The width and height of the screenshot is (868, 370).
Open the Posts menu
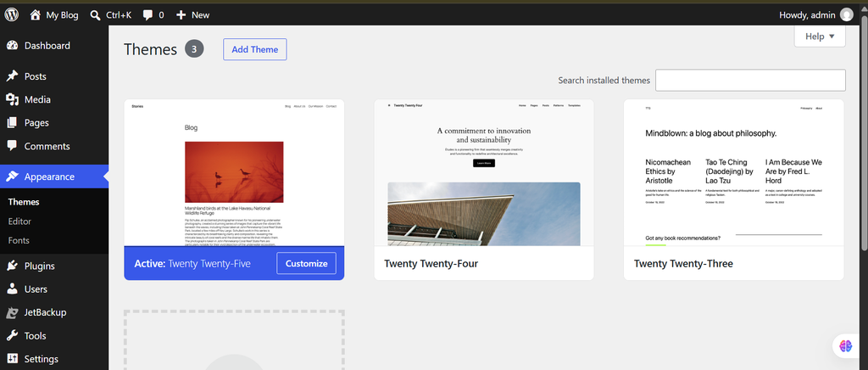[x=54, y=76]
